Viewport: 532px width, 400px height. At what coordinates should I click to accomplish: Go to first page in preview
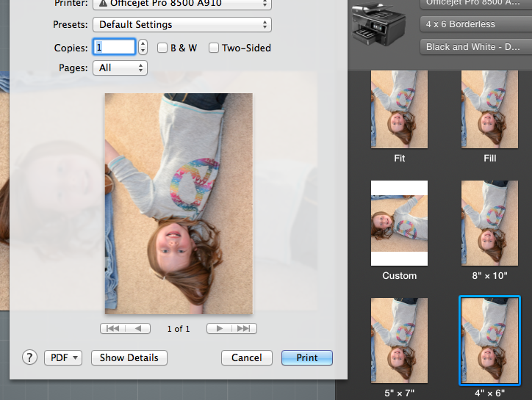click(x=112, y=329)
